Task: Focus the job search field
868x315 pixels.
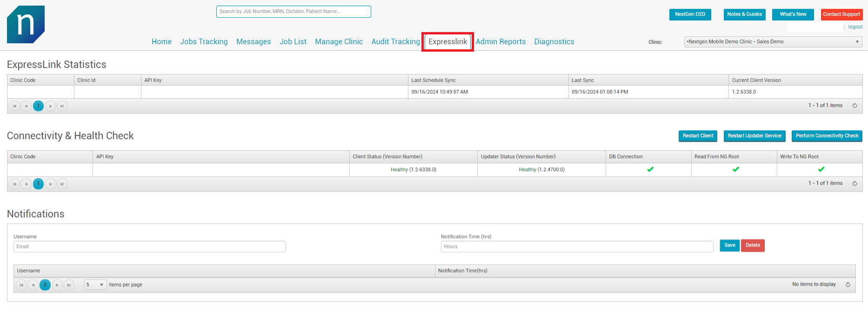Action: pos(294,12)
